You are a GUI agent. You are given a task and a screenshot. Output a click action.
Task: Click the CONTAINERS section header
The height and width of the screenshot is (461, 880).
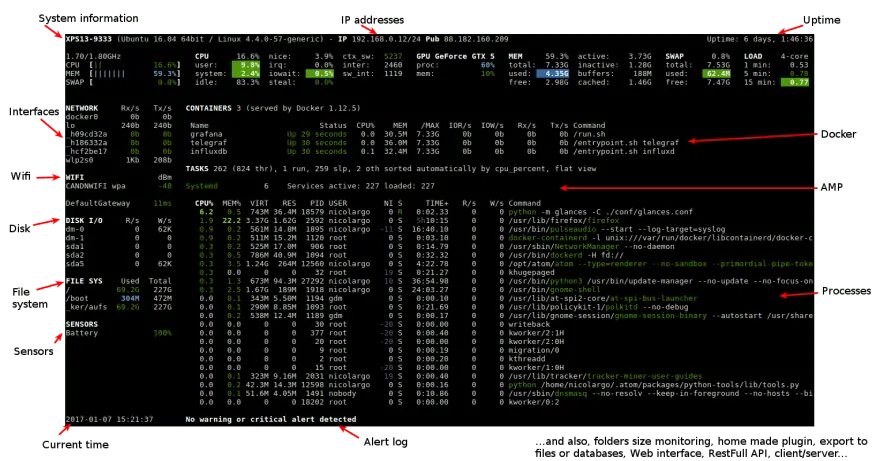209,108
